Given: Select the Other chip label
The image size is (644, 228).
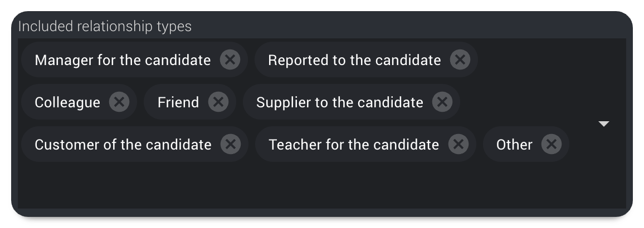Looking at the screenshot, I should [x=514, y=145].
